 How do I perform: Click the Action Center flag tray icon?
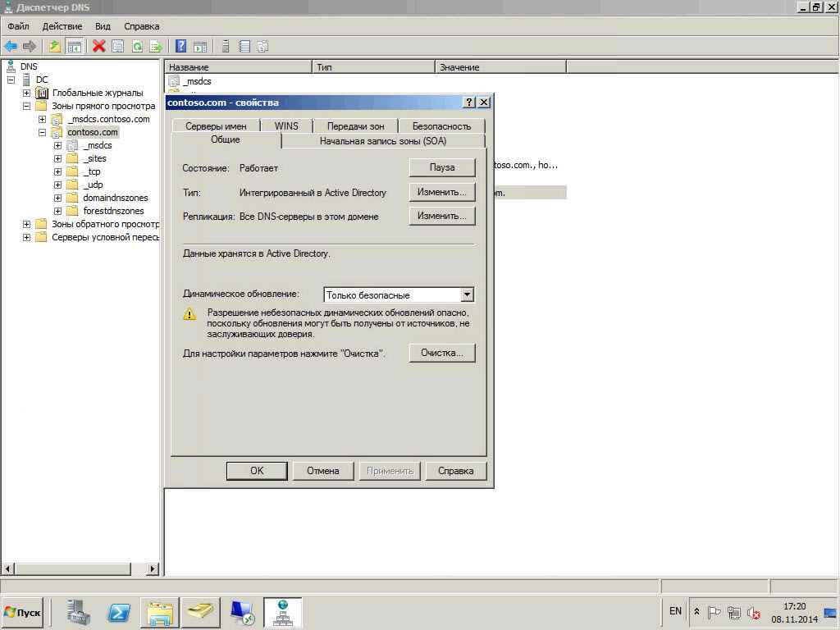pos(714,612)
